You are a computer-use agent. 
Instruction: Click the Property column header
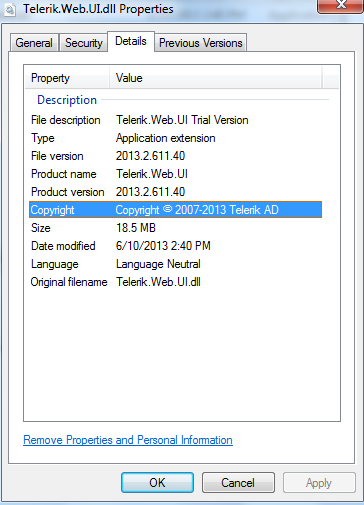[67, 78]
